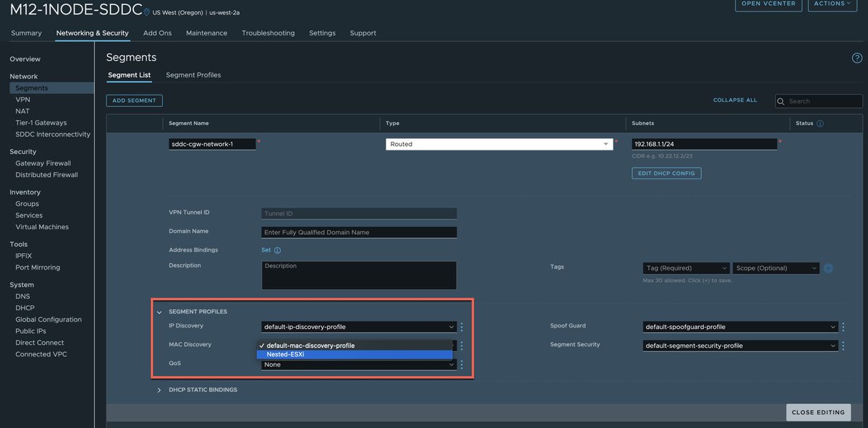Image resolution: width=868 pixels, height=428 pixels.
Task: Open SDDC Interconnectivity in sidebar
Action: click(x=53, y=134)
